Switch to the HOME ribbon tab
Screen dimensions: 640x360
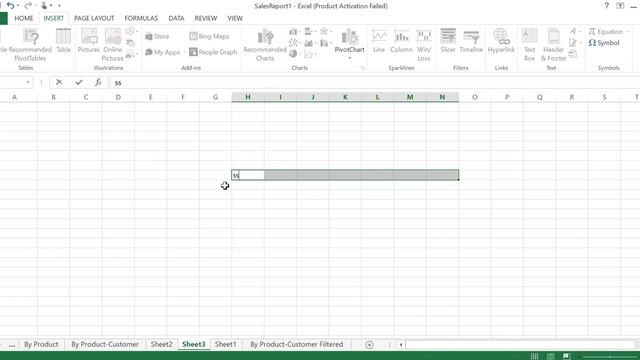(x=24, y=18)
